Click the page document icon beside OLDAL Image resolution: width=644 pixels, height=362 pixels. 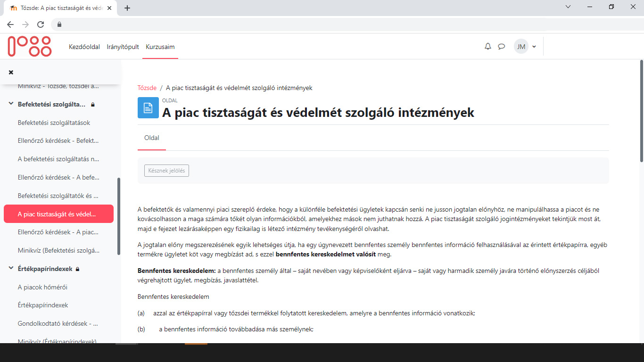[148, 108]
